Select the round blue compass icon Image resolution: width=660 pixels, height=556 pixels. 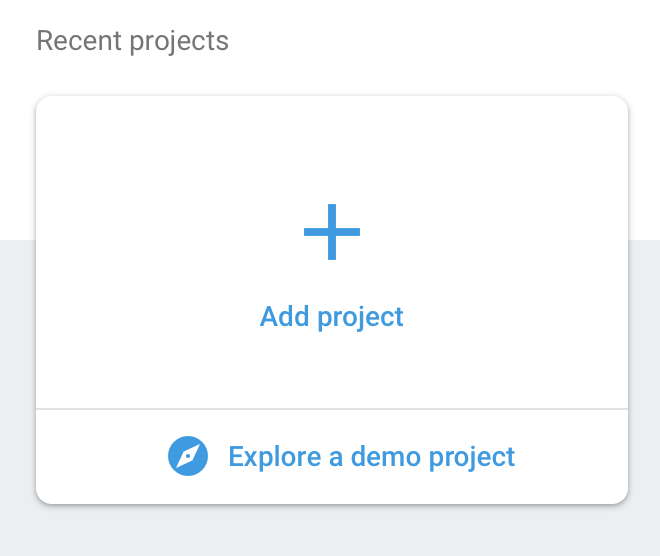(188, 457)
